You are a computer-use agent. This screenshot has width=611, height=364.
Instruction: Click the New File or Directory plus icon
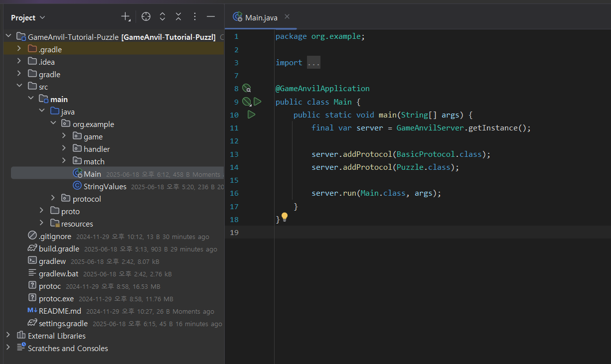pyautogui.click(x=126, y=17)
